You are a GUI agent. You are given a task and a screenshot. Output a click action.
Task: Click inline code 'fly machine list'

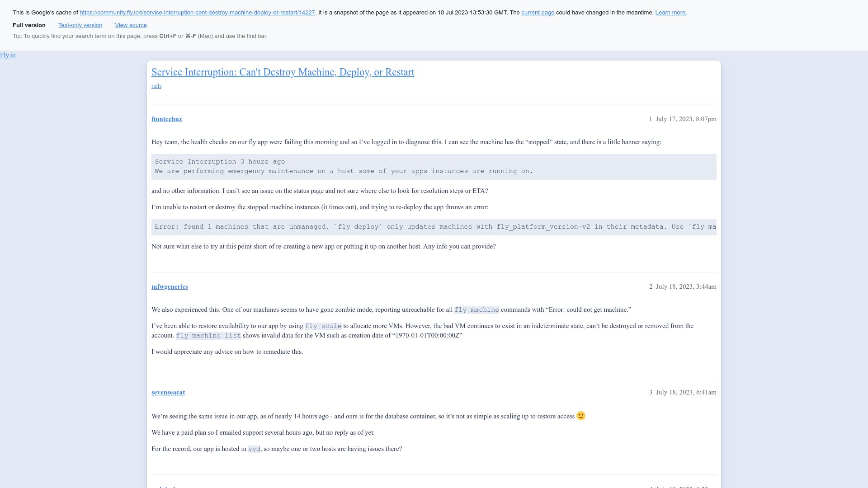tap(208, 336)
